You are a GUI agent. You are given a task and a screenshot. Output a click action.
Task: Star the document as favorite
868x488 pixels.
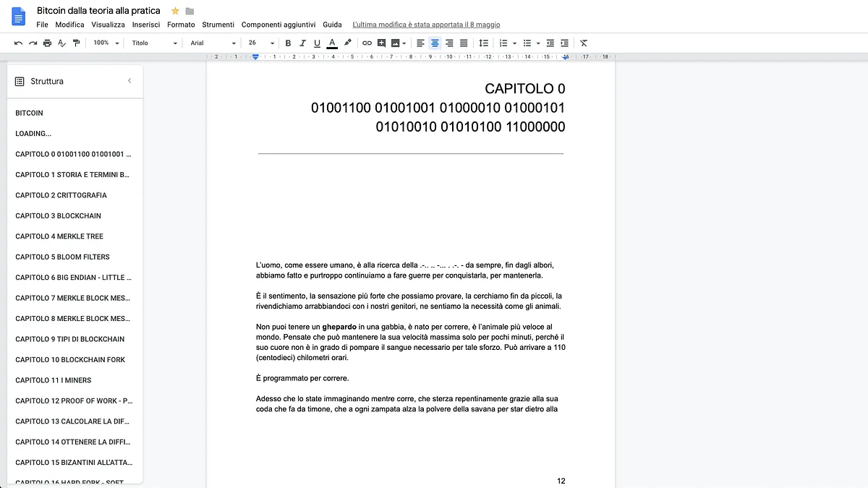[x=174, y=11]
